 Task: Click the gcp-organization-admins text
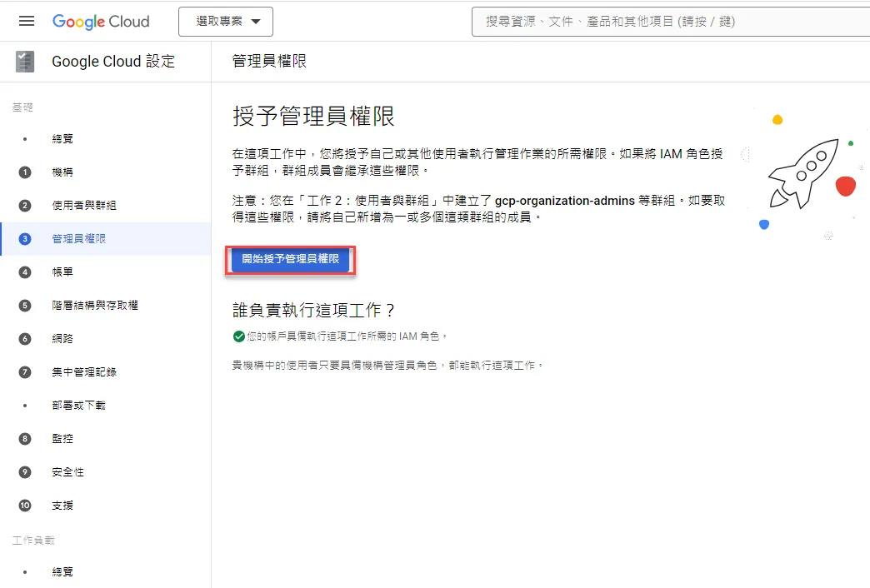[x=565, y=201]
